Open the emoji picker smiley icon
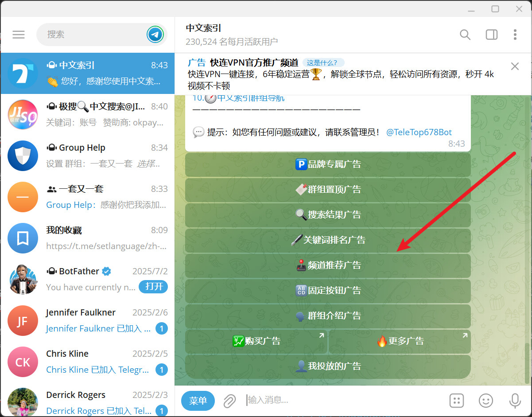The image size is (532, 417). (485, 401)
